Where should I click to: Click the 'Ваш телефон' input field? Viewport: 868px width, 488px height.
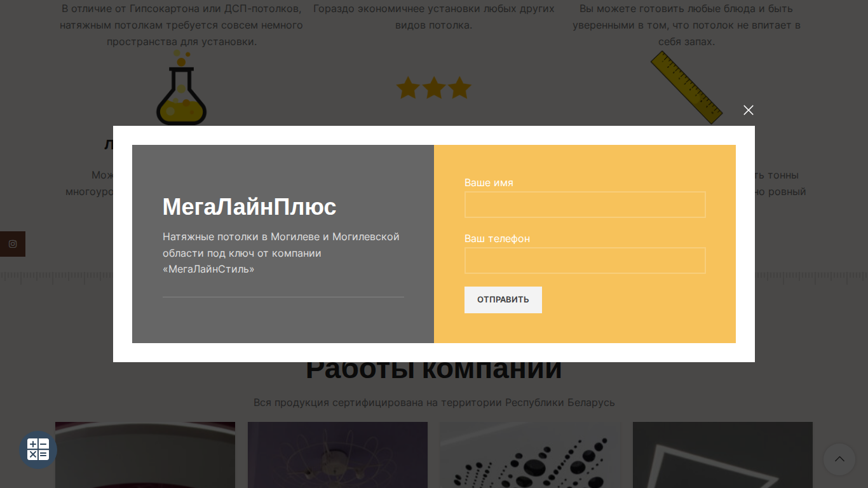585,261
